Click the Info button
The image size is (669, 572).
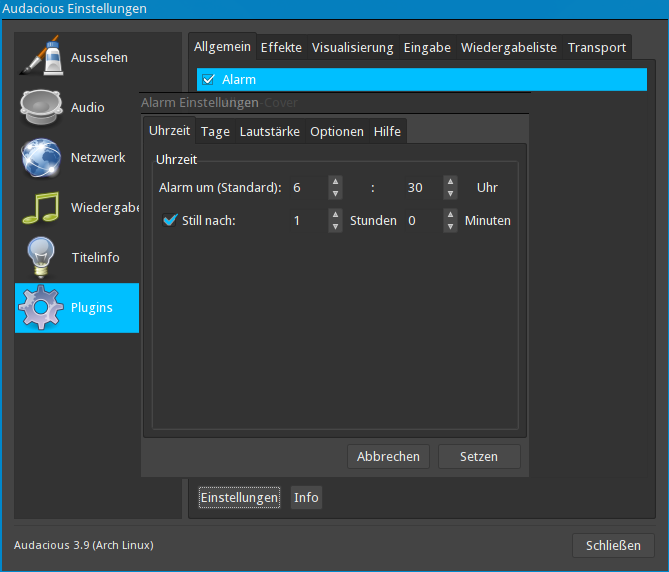point(306,497)
